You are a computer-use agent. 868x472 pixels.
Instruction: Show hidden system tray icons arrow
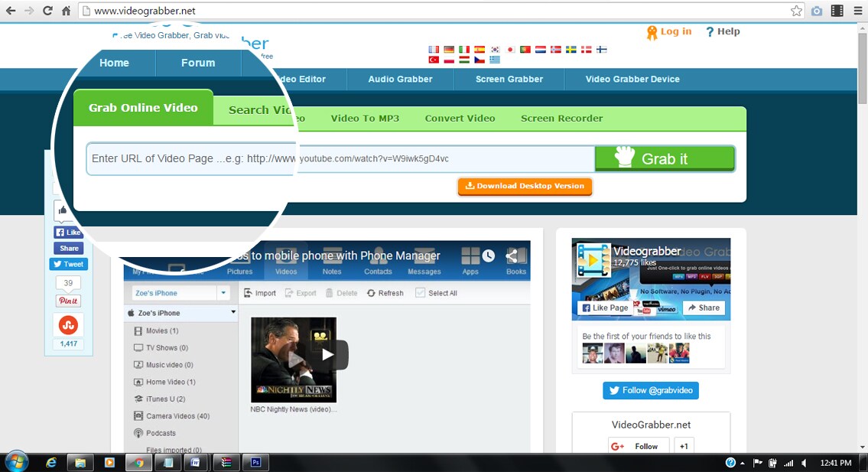(x=743, y=463)
